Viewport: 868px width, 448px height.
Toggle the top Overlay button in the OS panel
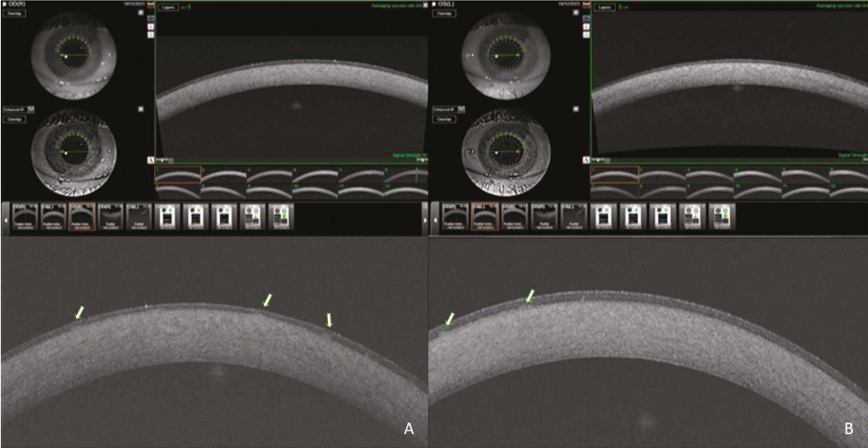pos(444,13)
